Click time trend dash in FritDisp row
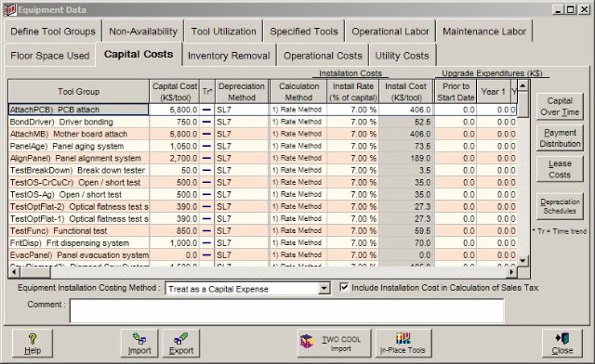Screen dimensions: 595x364 coord(206,243)
